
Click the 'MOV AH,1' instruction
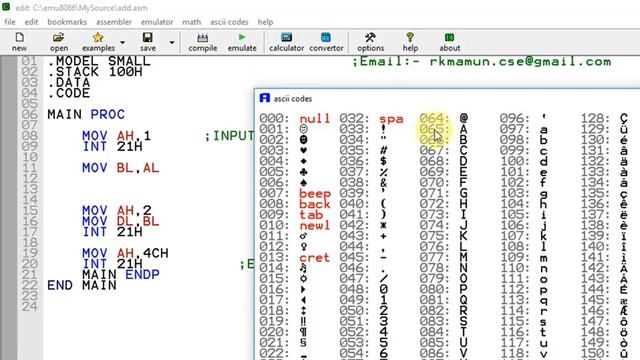[x=116, y=136]
